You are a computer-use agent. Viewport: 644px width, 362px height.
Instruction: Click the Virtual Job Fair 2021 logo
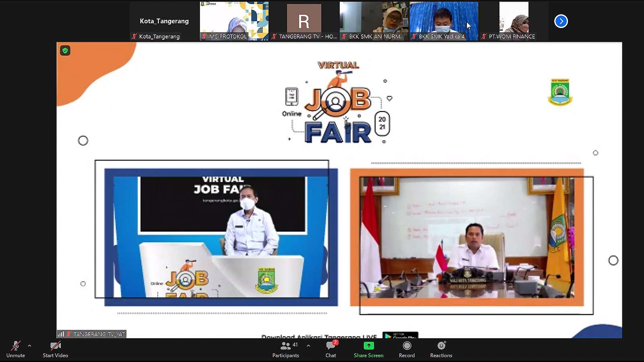(337, 103)
